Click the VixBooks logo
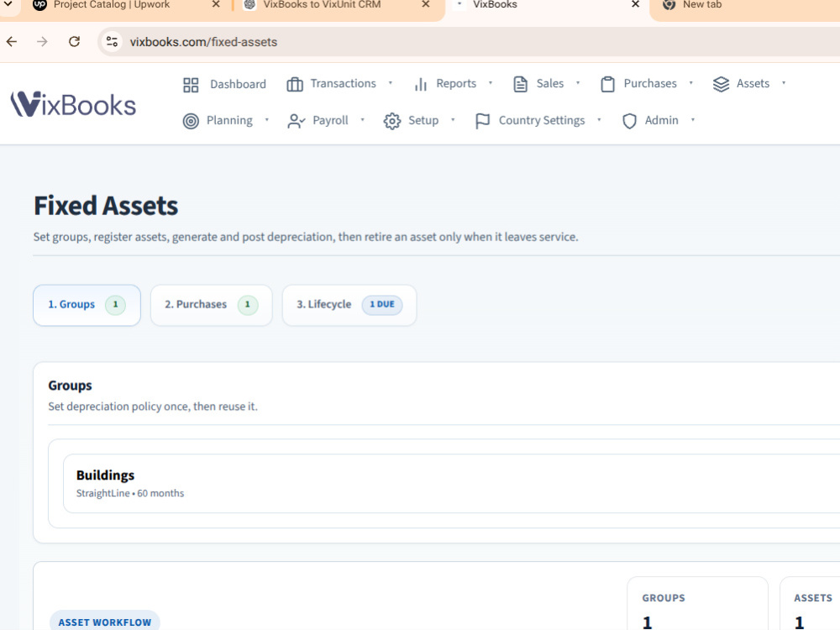The height and width of the screenshot is (630, 840). tap(73, 104)
